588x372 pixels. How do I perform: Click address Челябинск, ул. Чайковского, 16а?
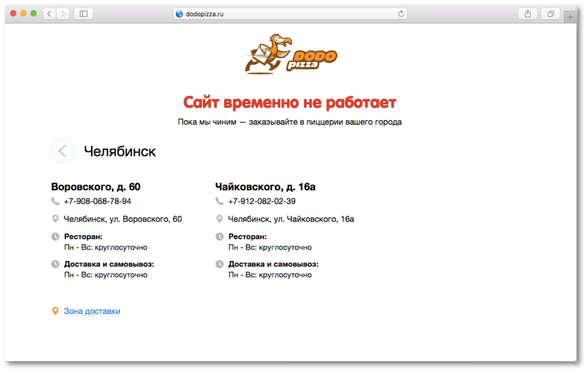point(291,219)
